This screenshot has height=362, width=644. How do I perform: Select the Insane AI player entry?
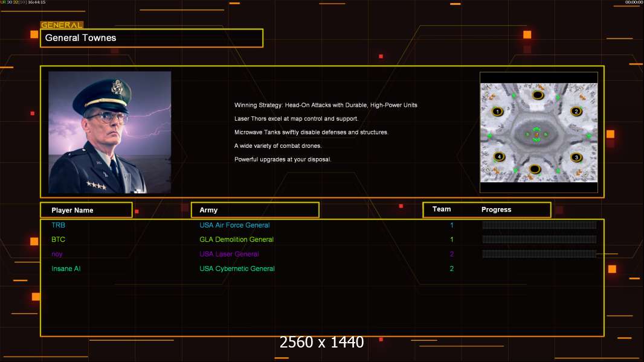pos(66,268)
